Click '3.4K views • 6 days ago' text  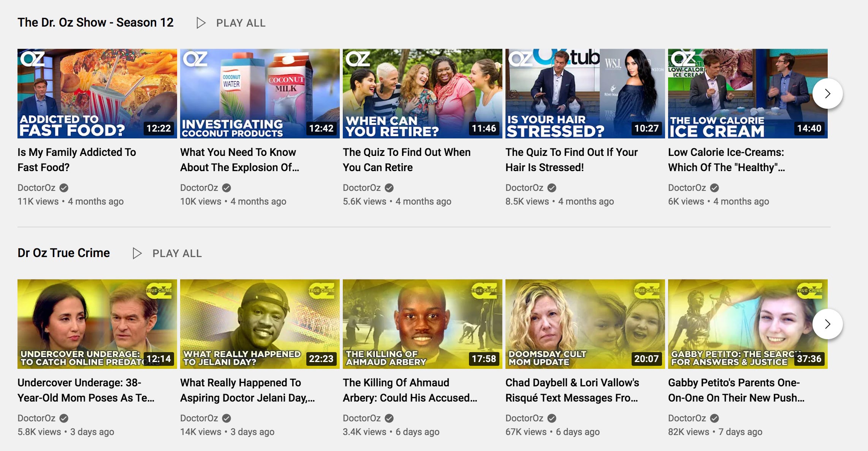pos(391,432)
